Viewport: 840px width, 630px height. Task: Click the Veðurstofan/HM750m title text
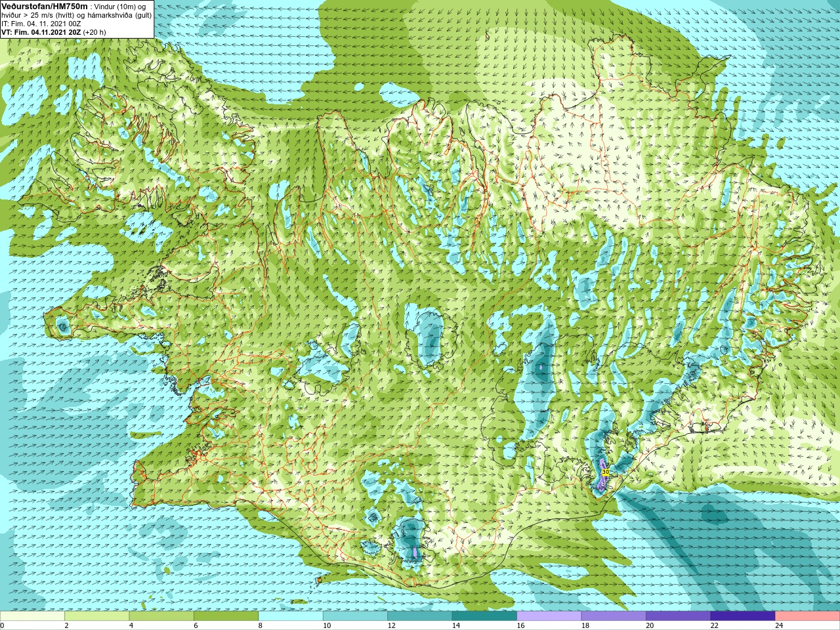point(44,6)
